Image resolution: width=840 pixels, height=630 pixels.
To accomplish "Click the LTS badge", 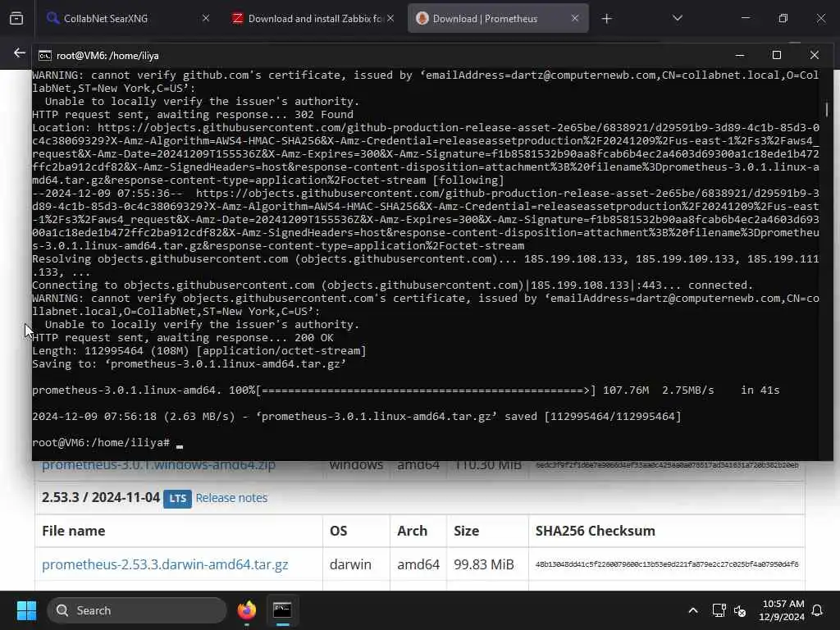I will point(177,498).
